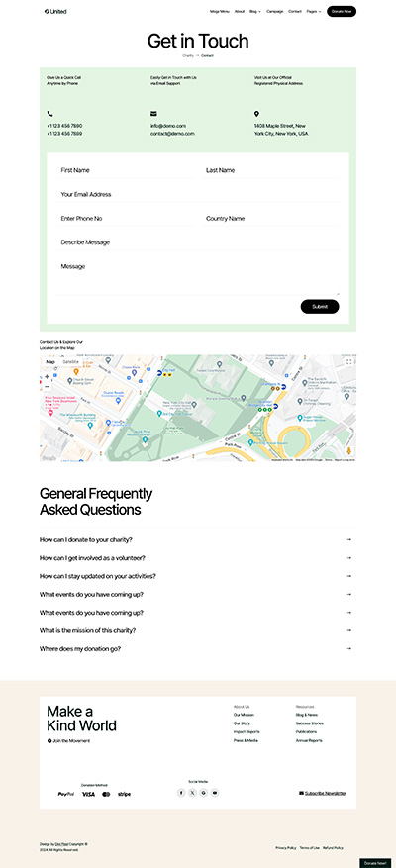Submit the contact form
Image resolution: width=396 pixels, height=868 pixels.
coord(320,306)
